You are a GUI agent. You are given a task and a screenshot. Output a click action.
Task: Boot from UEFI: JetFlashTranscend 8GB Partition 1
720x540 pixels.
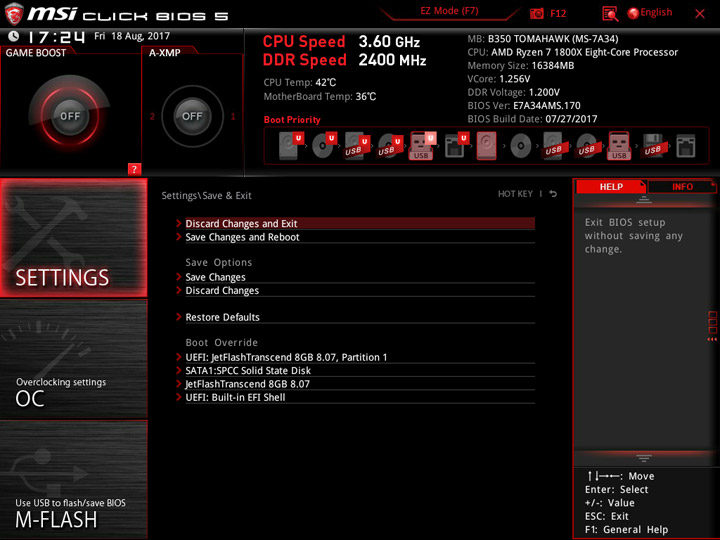coord(360,357)
